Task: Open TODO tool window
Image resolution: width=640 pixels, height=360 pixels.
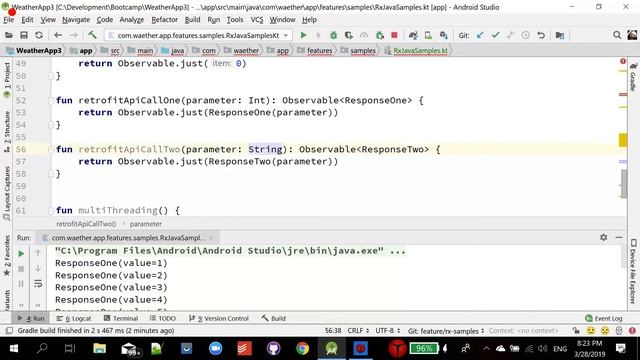Action: (x=163, y=318)
